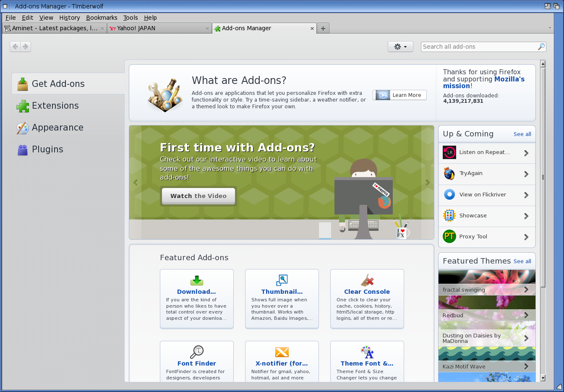This screenshot has width=564, height=392.
Task: Open the View menu
Action: click(46, 18)
